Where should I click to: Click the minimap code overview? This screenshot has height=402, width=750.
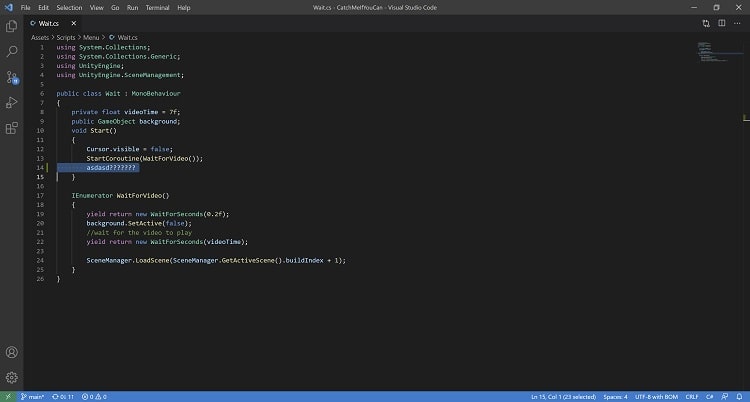pos(717,52)
